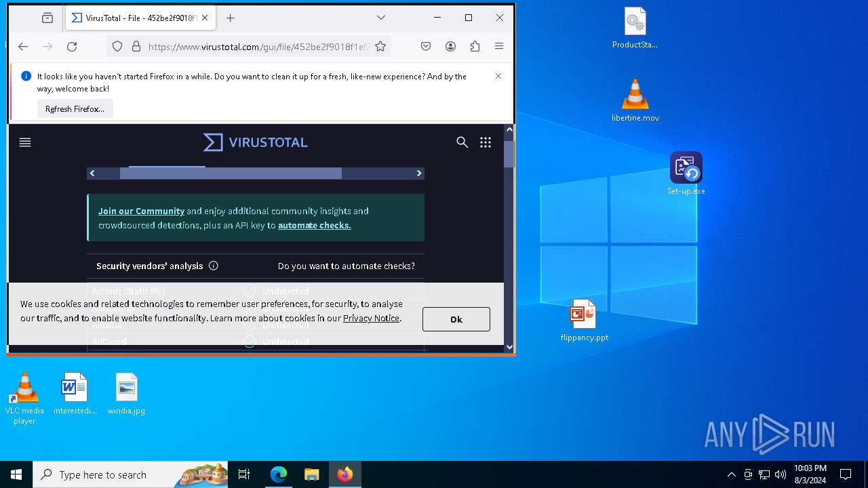Open the Firefox account icon
The height and width of the screenshot is (488, 868).
click(450, 46)
